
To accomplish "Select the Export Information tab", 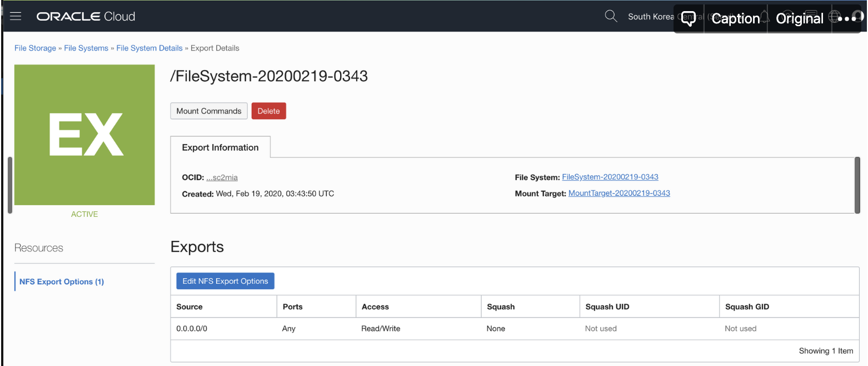I will [220, 147].
